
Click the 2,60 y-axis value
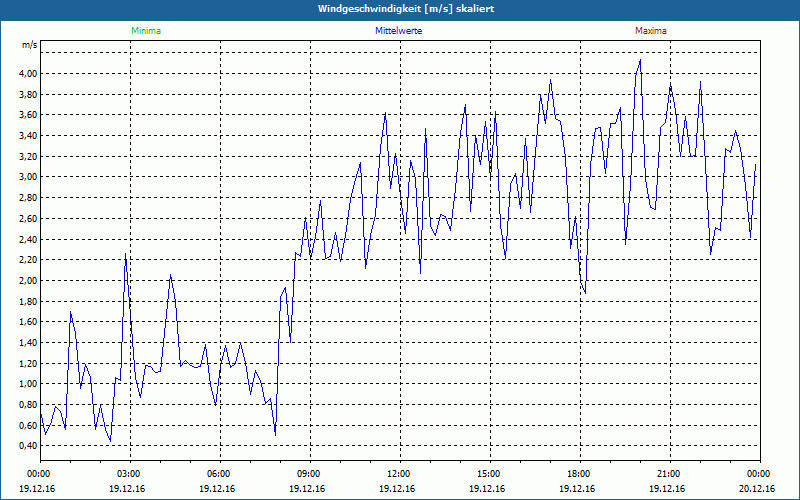tap(29, 218)
